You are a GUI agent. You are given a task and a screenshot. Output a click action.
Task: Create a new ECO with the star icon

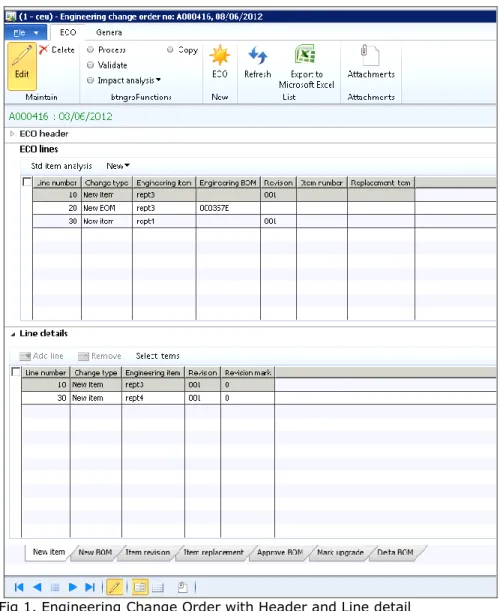(219, 55)
